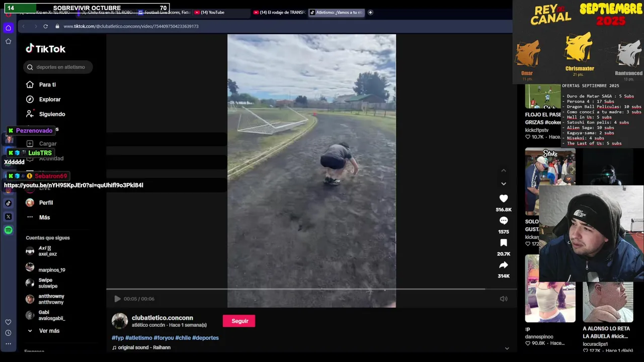Open Opera sidebar bookmarks star

[x=8, y=41]
